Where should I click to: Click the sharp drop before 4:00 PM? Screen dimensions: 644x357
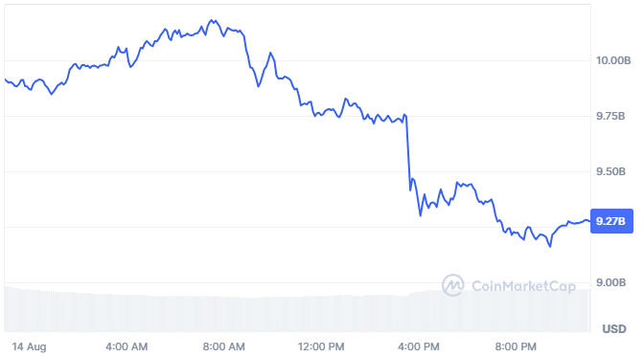[x=408, y=152]
